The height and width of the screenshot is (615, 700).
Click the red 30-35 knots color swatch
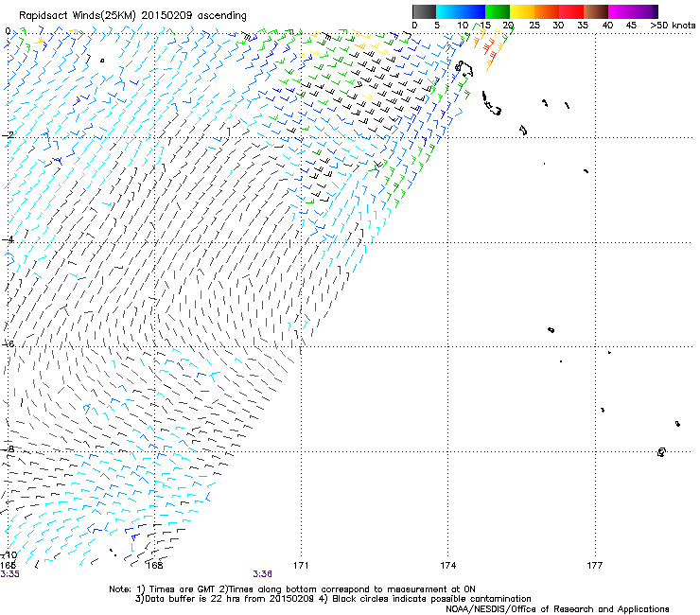(x=571, y=11)
